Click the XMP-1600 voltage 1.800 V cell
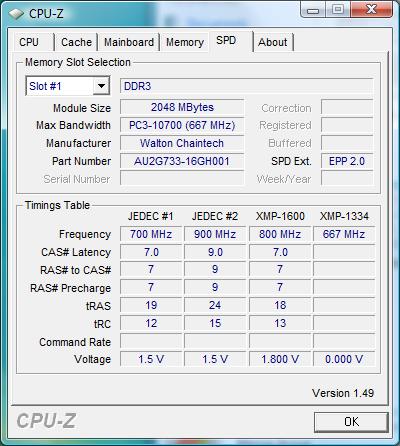This screenshot has width=400, height=446. click(x=280, y=359)
